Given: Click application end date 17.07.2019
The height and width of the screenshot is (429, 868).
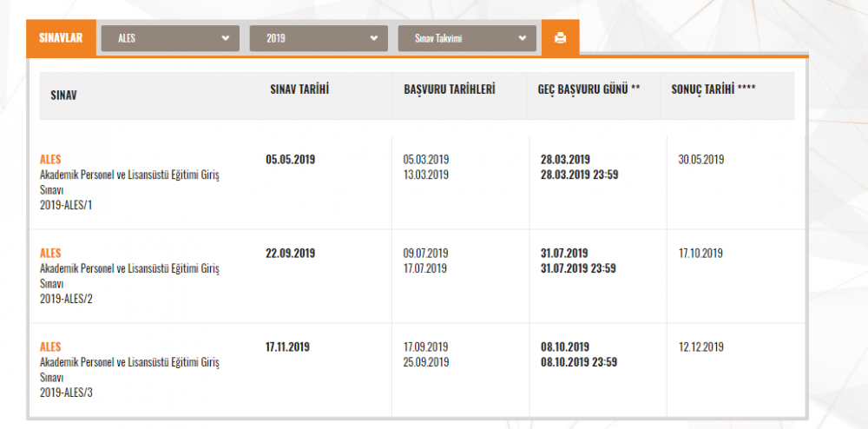Looking at the screenshot, I should coord(425,268).
